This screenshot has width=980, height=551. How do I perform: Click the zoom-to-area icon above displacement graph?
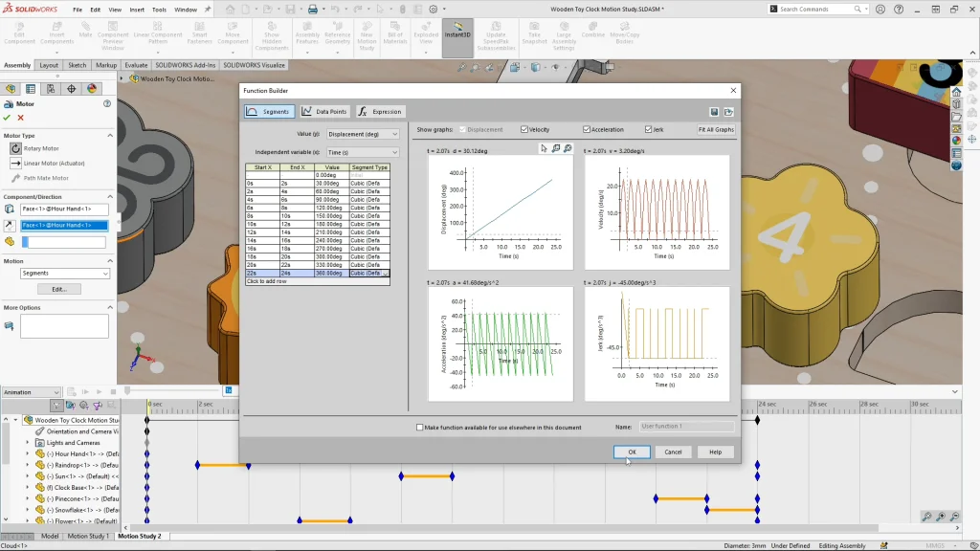pyautogui.click(x=556, y=148)
